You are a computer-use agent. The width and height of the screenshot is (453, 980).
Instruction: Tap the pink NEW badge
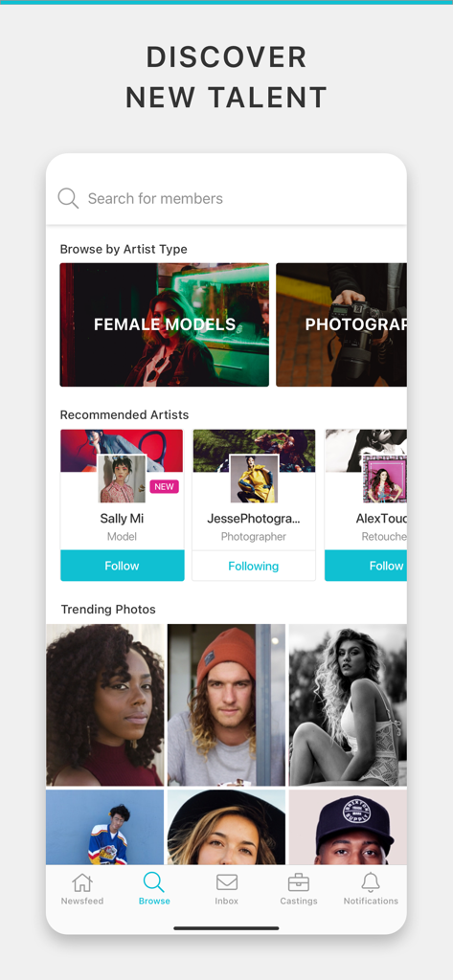click(164, 487)
